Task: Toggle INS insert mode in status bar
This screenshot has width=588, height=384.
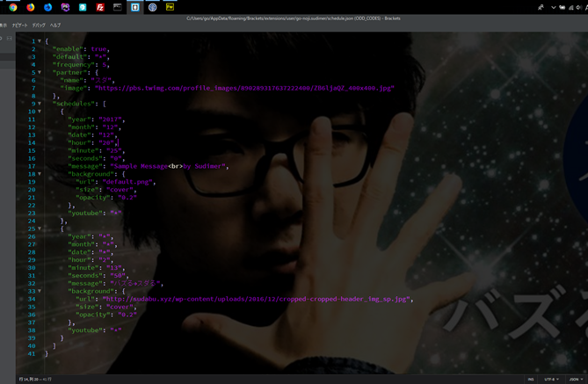Action: click(x=531, y=379)
